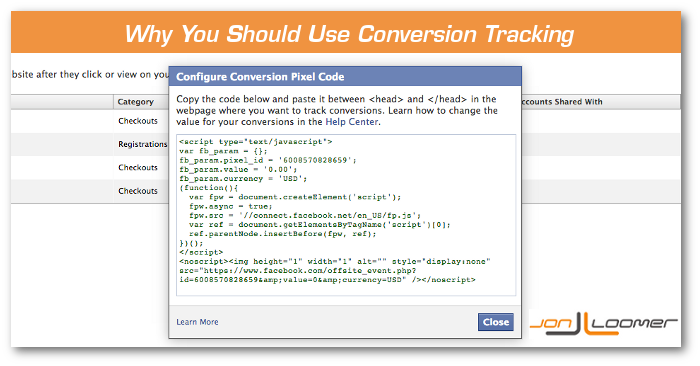This screenshot has width=700, height=366.
Task: Click the pixel_id line in the code
Action: 268,160
